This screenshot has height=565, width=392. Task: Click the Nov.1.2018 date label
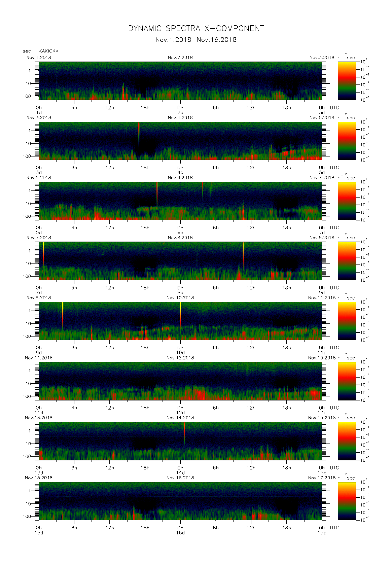tap(39, 58)
